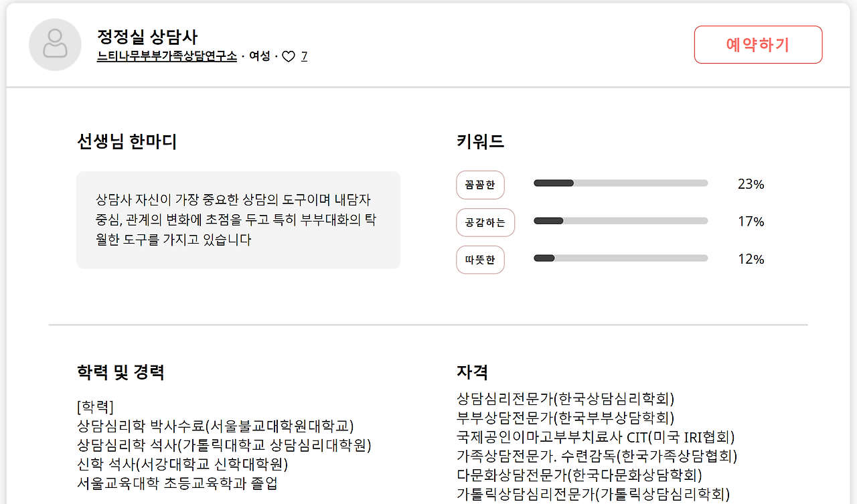The width and height of the screenshot is (857, 504).
Task: Select the 꼼꼼한 keyword tag
Action: [480, 185]
